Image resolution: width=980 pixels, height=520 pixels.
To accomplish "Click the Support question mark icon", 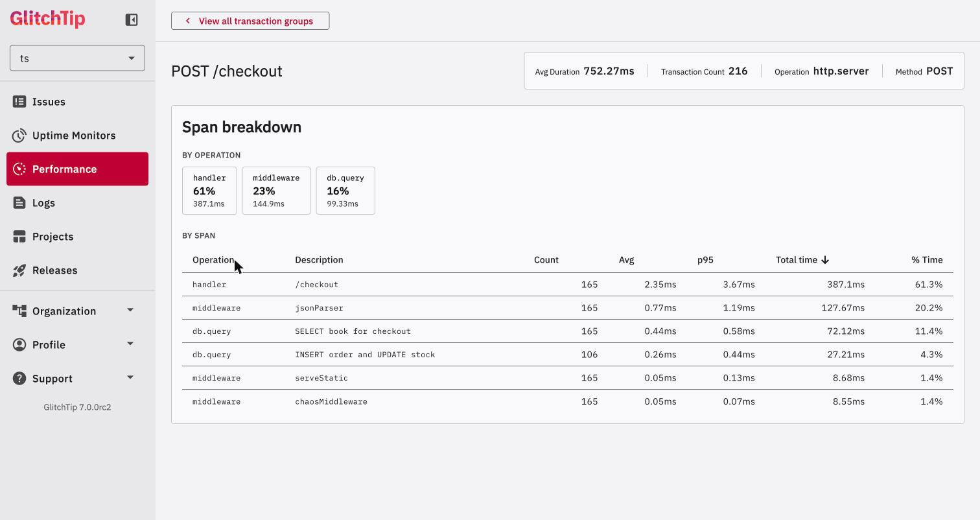I will pos(19,379).
